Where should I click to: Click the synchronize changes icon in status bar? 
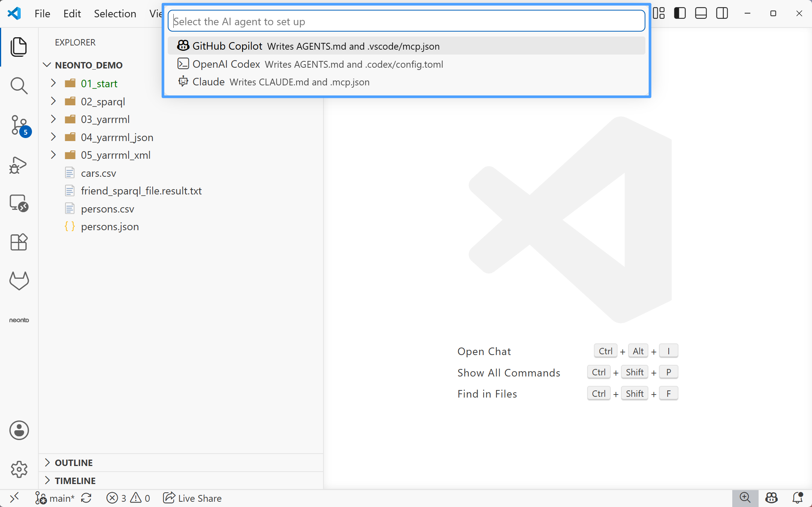coord(86,498)
